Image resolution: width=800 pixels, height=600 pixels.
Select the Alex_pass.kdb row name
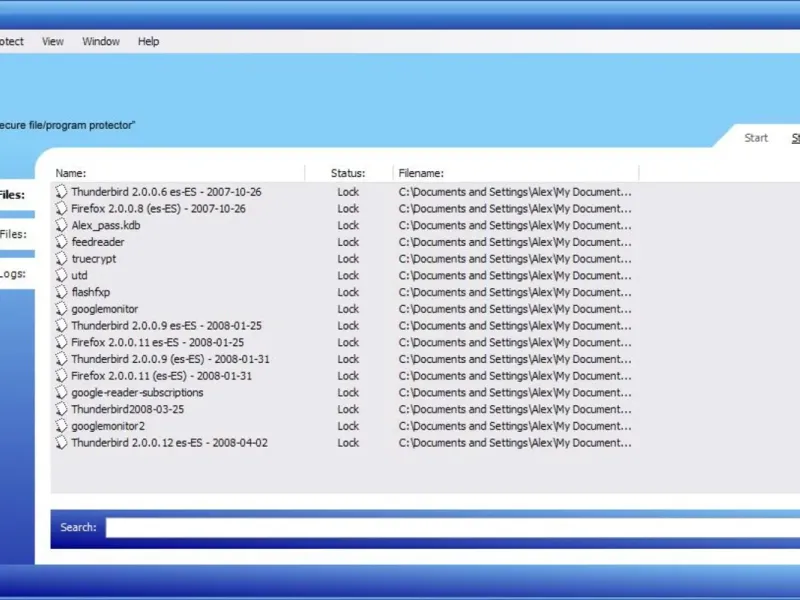106,226
